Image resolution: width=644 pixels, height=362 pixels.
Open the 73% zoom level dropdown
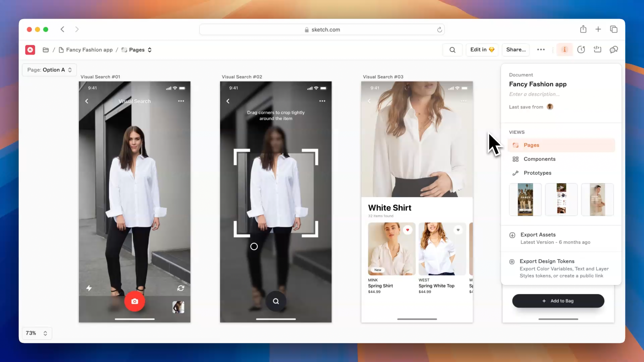click(x=37, y=333)
